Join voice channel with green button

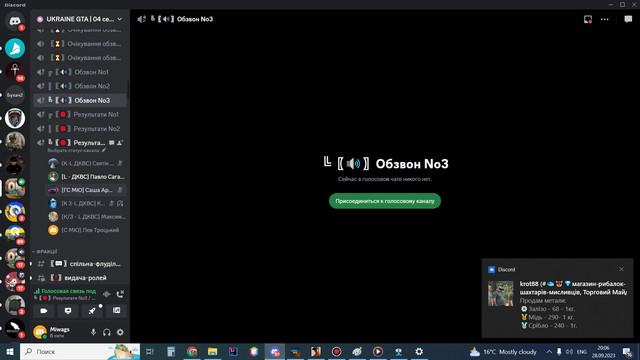pyautogui.click(x=384, y=201)
